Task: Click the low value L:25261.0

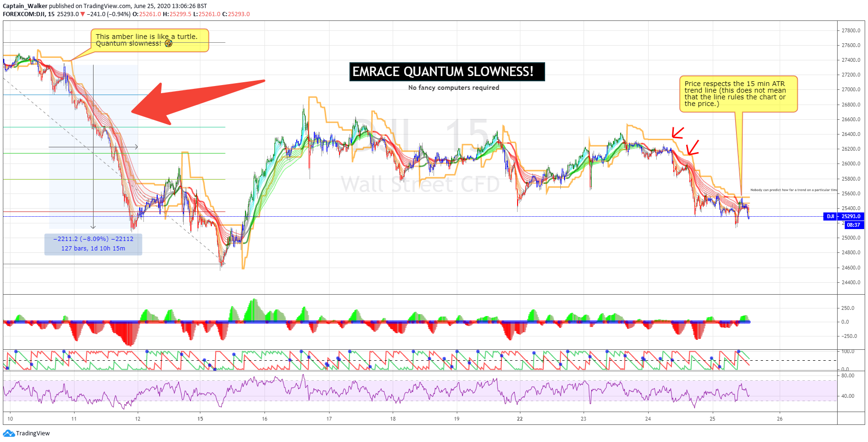Action: [207, 14]
